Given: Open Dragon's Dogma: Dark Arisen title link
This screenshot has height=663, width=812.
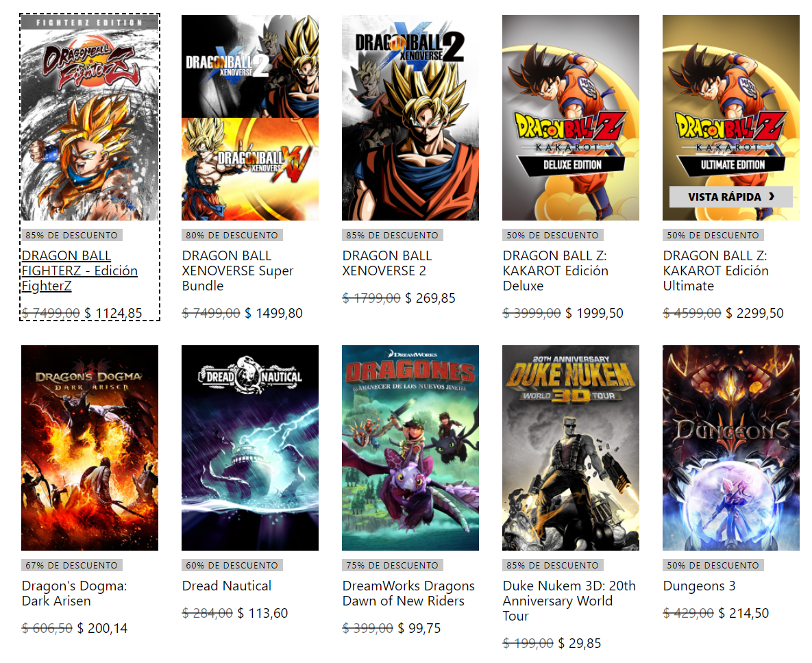Looking at the screenshot, I should click(75, 593).
